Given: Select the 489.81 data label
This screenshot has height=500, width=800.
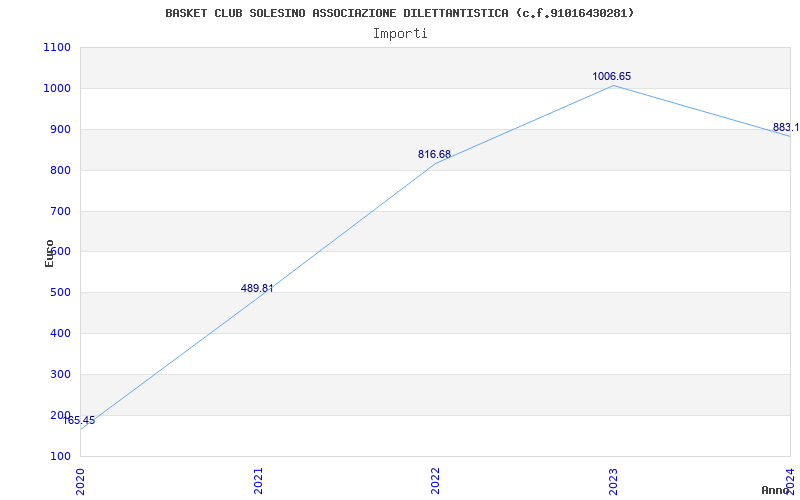Looking at the screenshot, I should click(257, 288).
